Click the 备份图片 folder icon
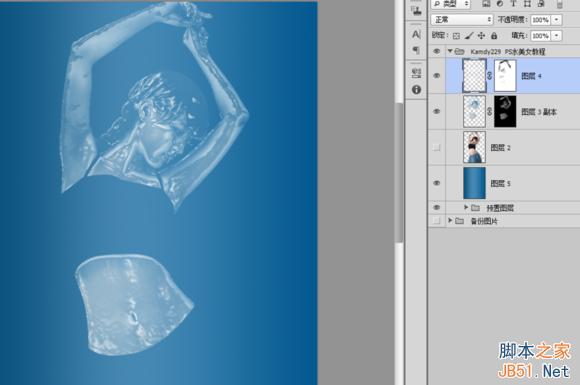 [x=459, y=221]
